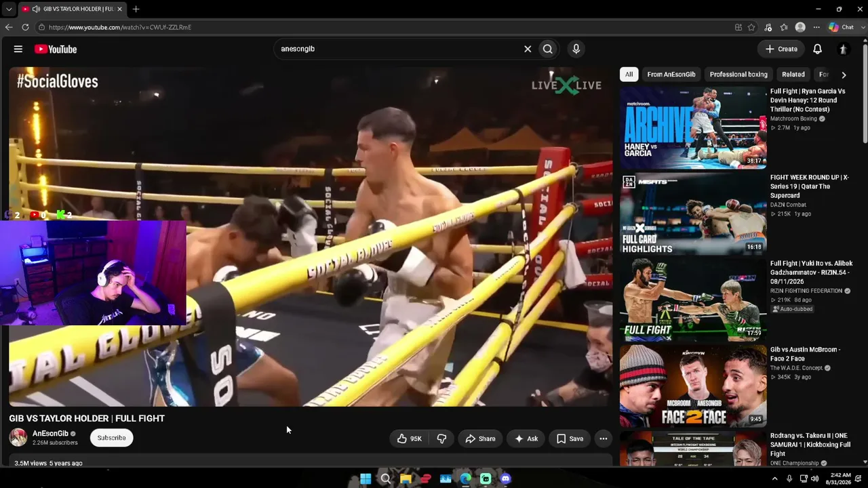This screenshot has height=488, width=868.
Task: Open the tab search dropdown
Action: pyautogui.click(x=8, y=9)
